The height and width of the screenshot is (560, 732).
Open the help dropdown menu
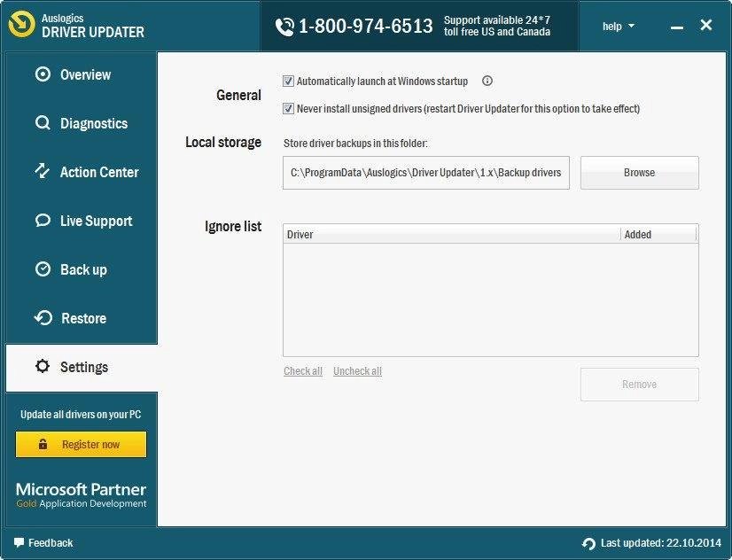coord(618,26)
